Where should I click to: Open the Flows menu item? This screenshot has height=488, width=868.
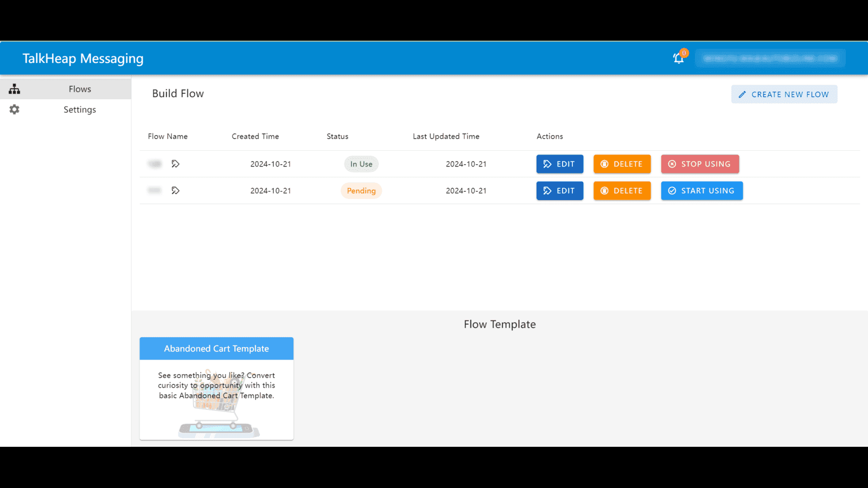80,89
